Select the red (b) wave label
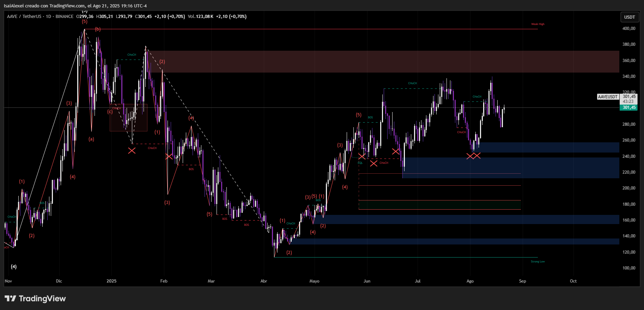The image size is (644, 310). pos(98,29)
